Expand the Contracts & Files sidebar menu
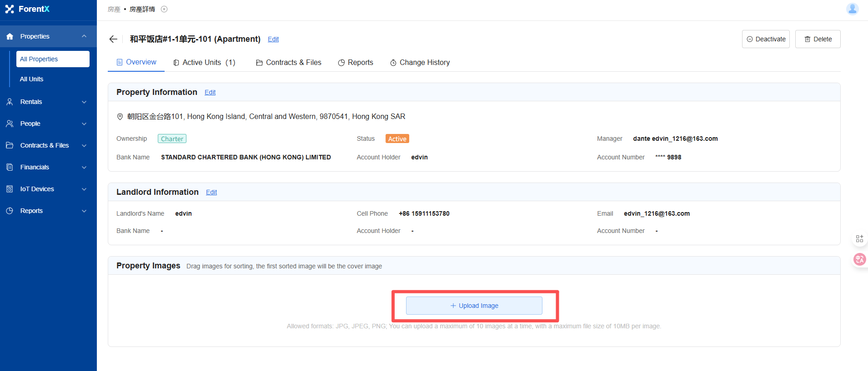 point(84,145)
